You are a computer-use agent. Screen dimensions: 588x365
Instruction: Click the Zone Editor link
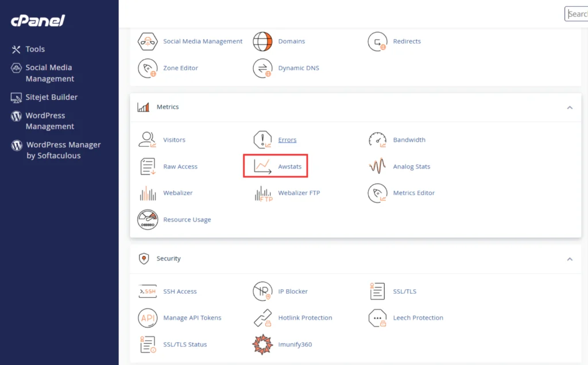click(180, 68)
